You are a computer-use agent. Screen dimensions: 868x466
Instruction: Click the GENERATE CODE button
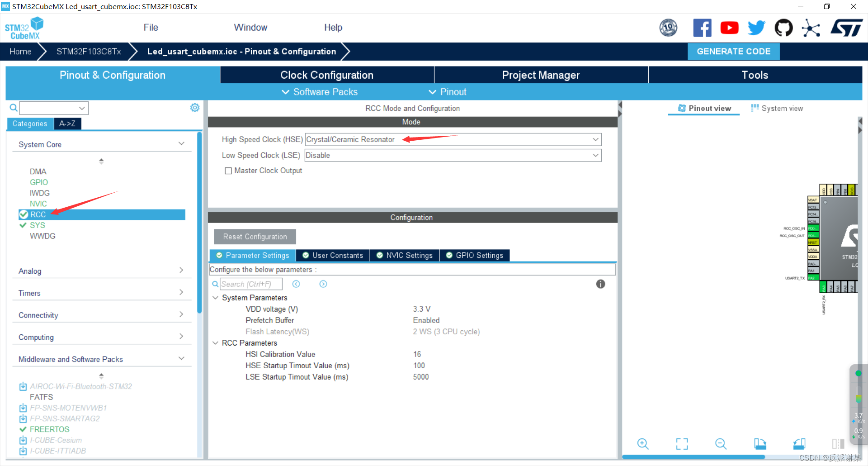(x=733, y=52)
